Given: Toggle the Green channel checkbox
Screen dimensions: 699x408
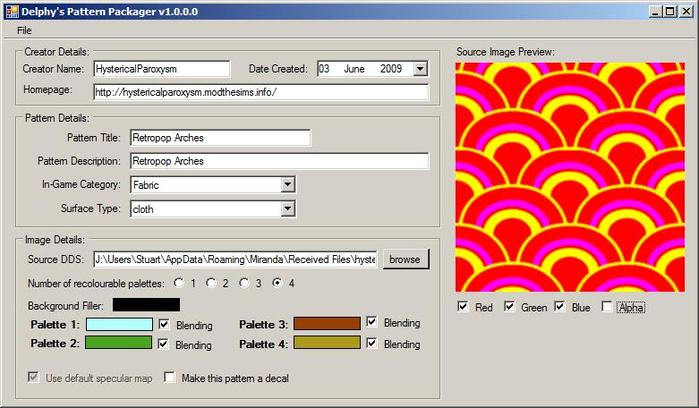Looking at the screenshot, I should click(509, 306).
